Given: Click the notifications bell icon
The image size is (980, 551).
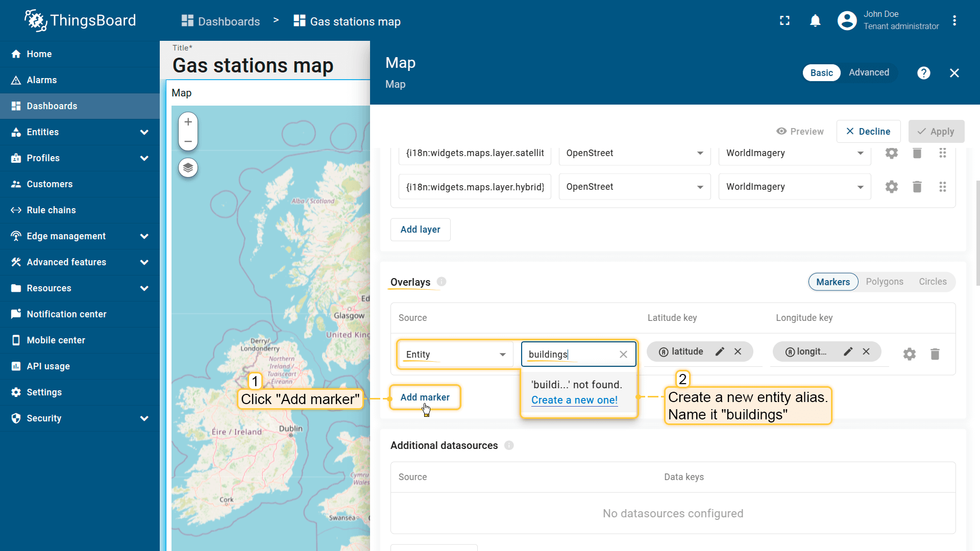Looking at the screenshot, I should click(x=815, y=21).
